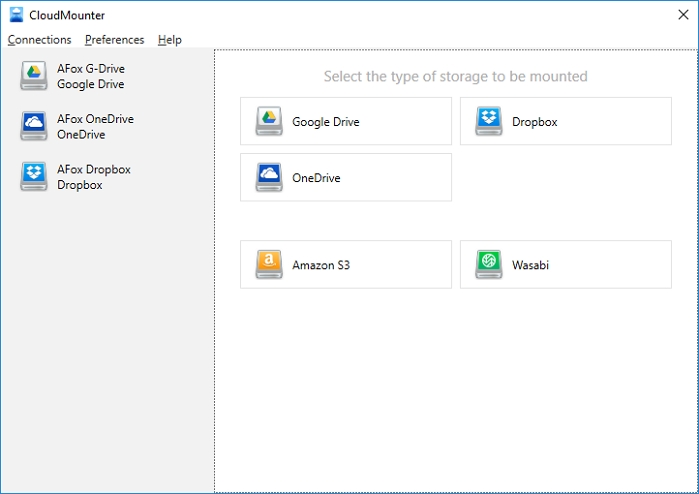Viewport: 699px width, 494px height.
Task: Open the Connections menu
Action: point(39,40)
